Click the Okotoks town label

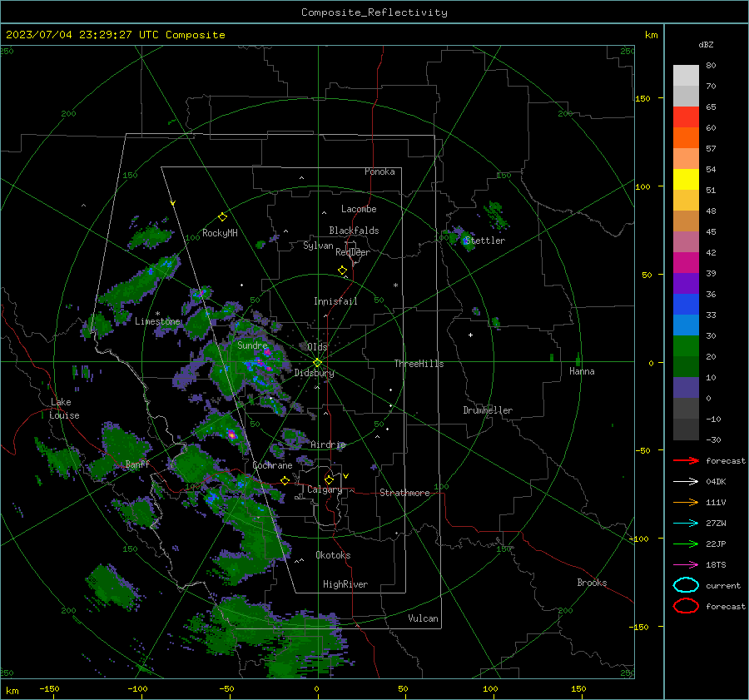pyautogui.click(x=333, y=555)
